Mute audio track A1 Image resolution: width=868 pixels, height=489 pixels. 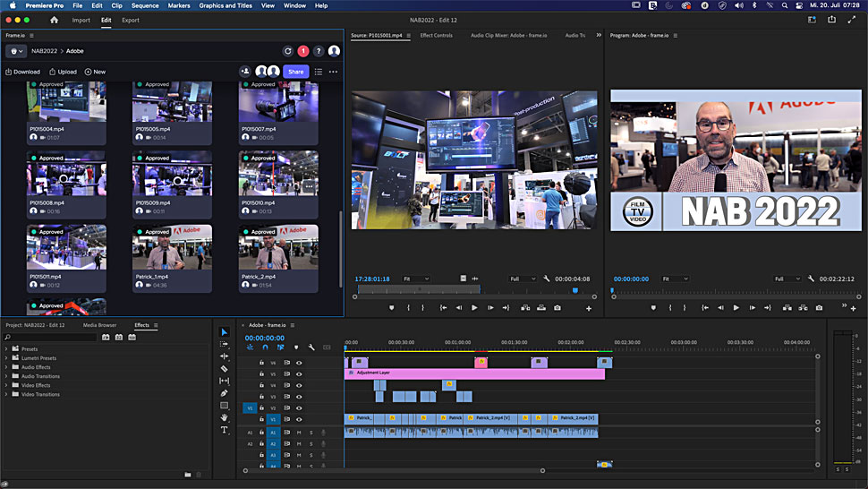pyautogui.click(x=299, y=433)
